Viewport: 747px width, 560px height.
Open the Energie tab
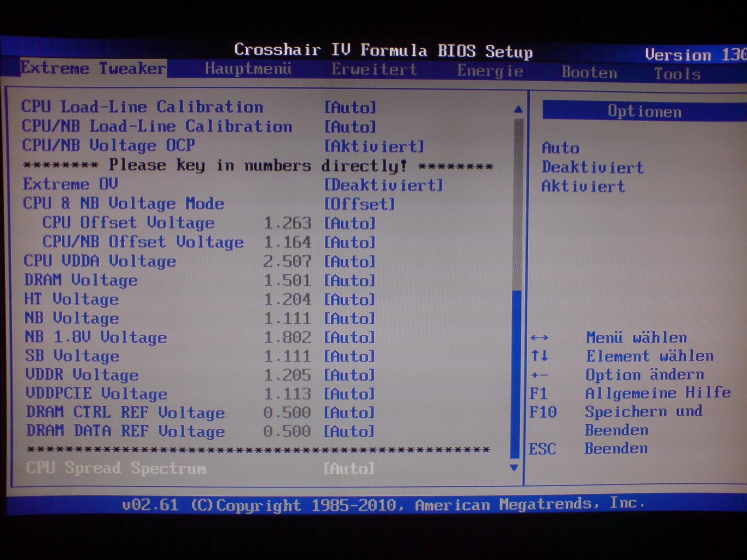(490, 71)
